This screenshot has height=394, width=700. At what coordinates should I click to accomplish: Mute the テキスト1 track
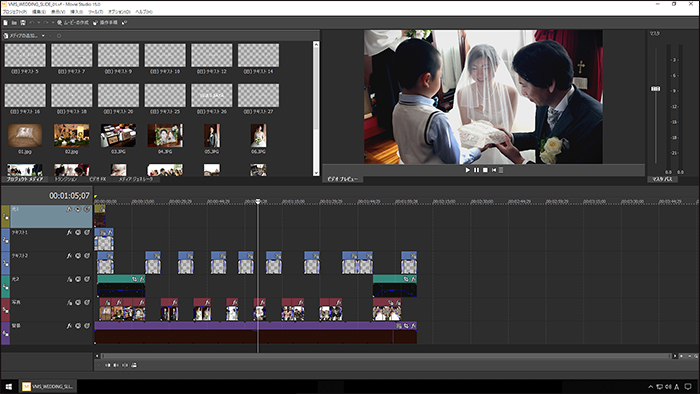click(78, 232)
